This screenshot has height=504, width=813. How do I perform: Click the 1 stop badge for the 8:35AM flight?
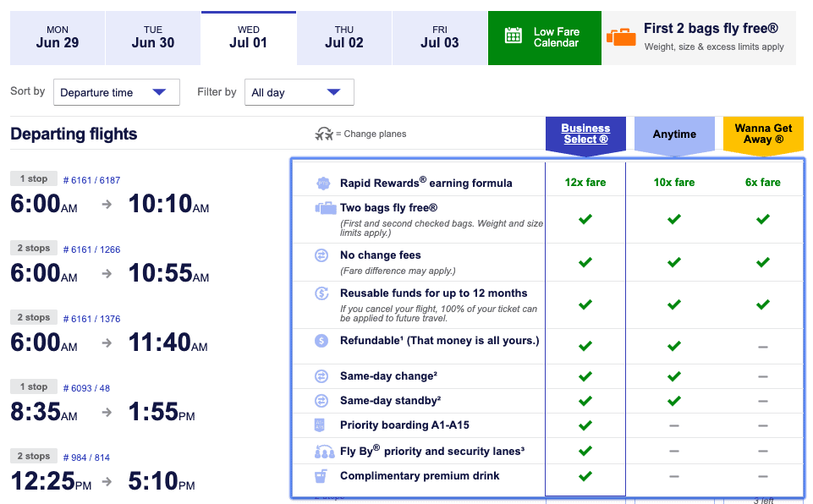coord(34,386)
